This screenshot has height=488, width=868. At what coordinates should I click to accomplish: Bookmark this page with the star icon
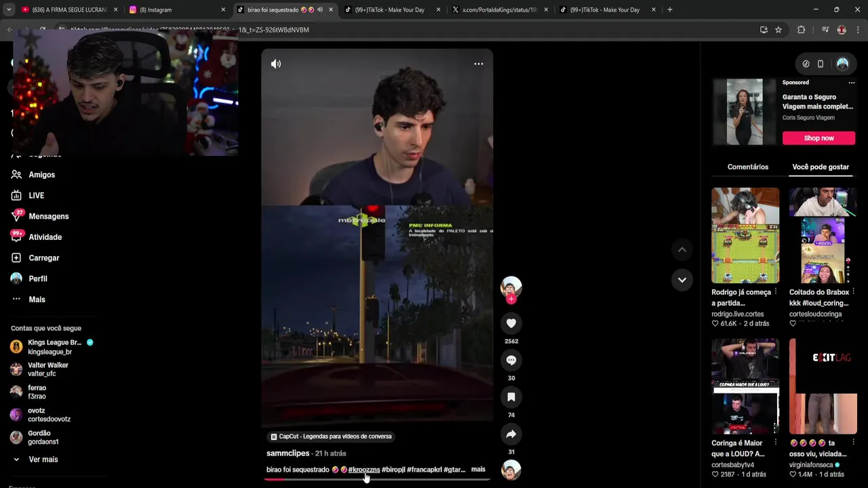[778, 30]
